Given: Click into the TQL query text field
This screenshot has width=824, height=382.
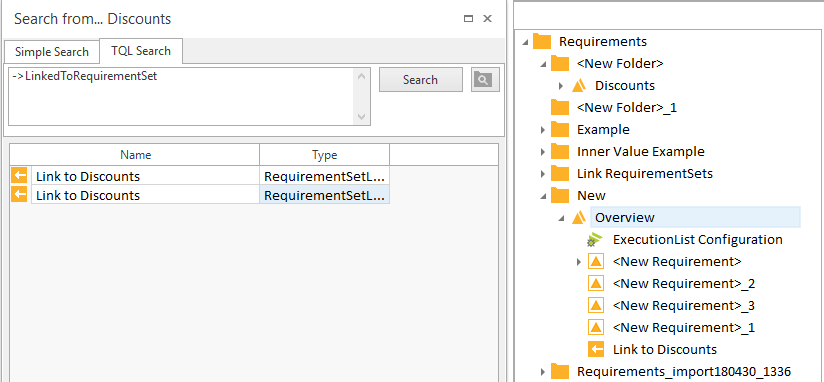Looking at the screenshot, I should click(182, 96).
